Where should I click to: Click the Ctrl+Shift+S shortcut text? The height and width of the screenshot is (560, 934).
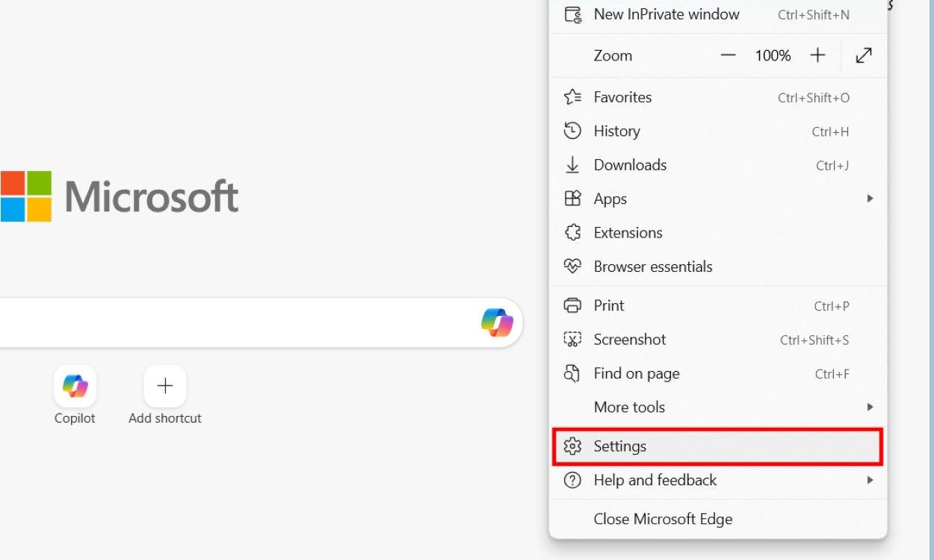814,340
